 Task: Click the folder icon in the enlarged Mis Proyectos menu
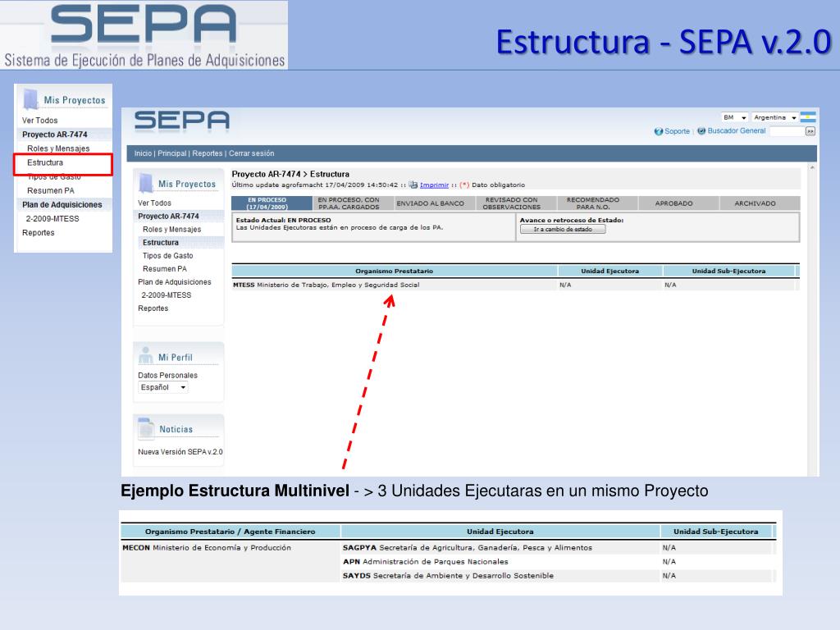31,99
